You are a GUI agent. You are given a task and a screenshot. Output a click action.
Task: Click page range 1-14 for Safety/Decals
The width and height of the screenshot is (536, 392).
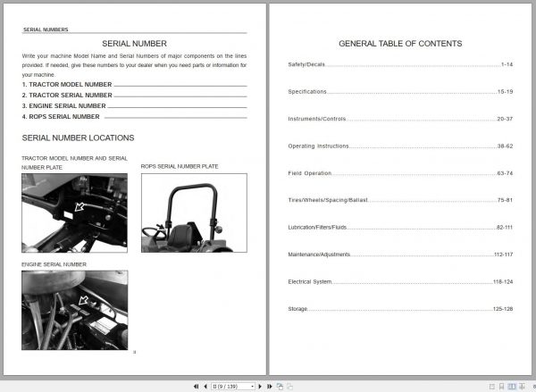coord(507,64)
